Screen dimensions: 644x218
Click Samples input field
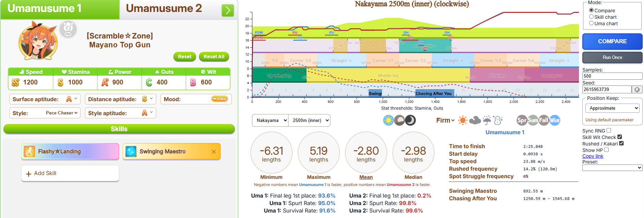click(612, 76)
